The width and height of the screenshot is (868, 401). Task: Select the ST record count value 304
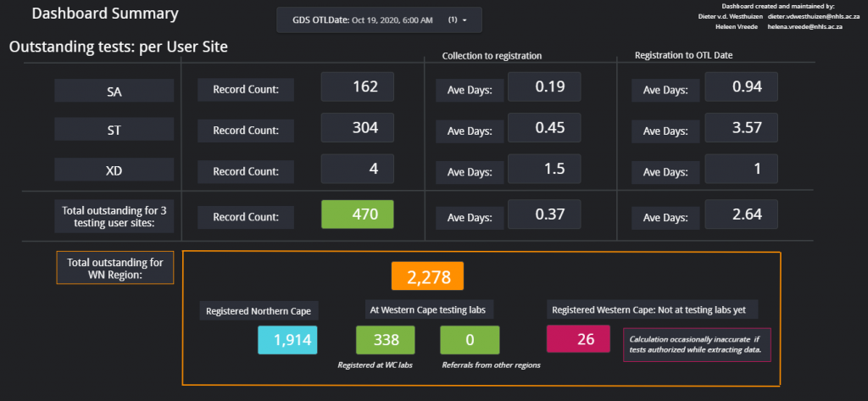tap(357, 128)
